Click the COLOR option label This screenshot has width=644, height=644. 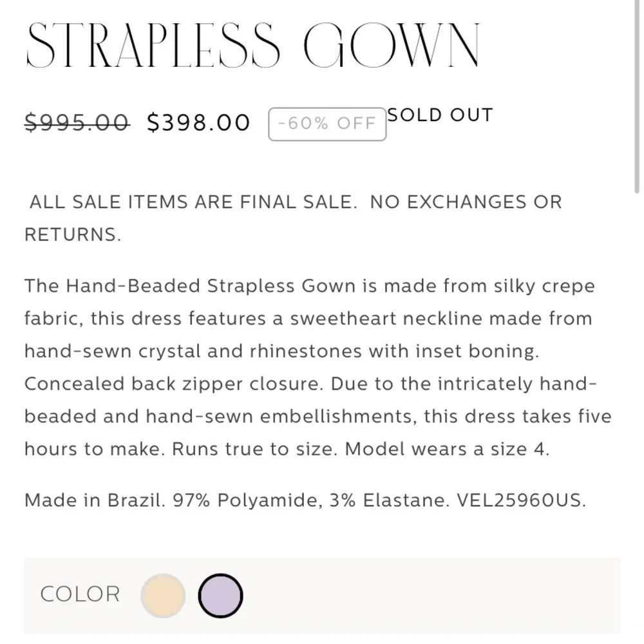click(x=80, y=594)
